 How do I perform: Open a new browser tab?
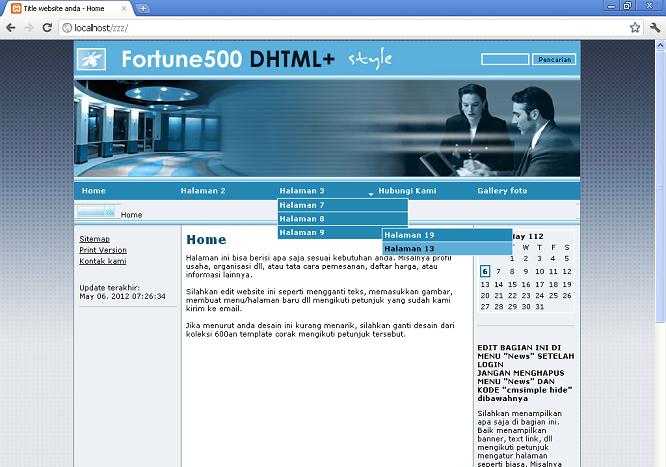coord(143,8)
